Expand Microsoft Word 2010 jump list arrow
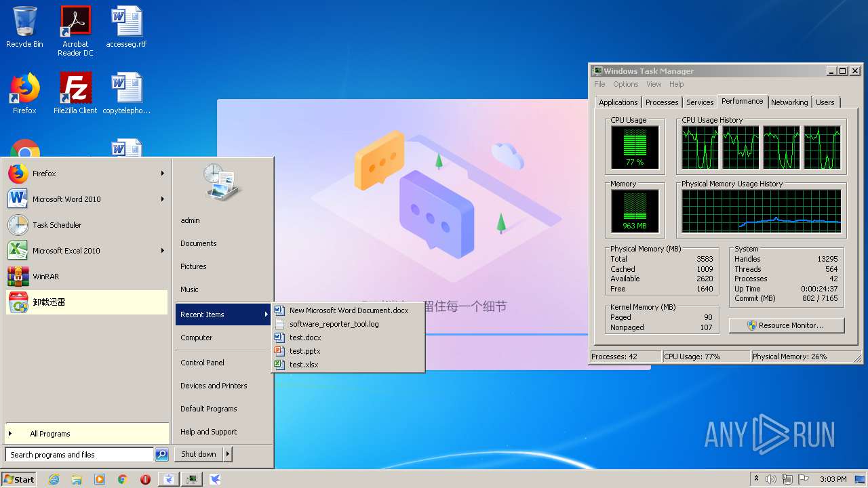Viewport: 868px width, 488px height. tap(162, 199)
